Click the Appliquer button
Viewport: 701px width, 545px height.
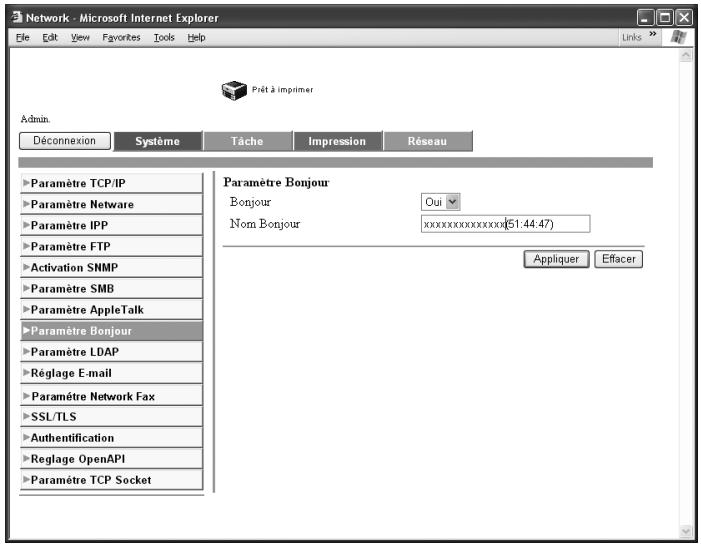556,259
